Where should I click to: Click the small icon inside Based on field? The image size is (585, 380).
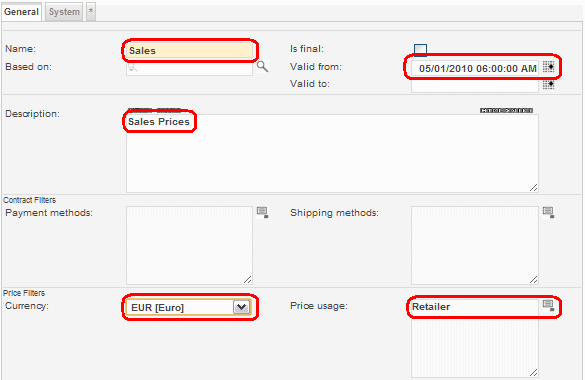(132, 67)
